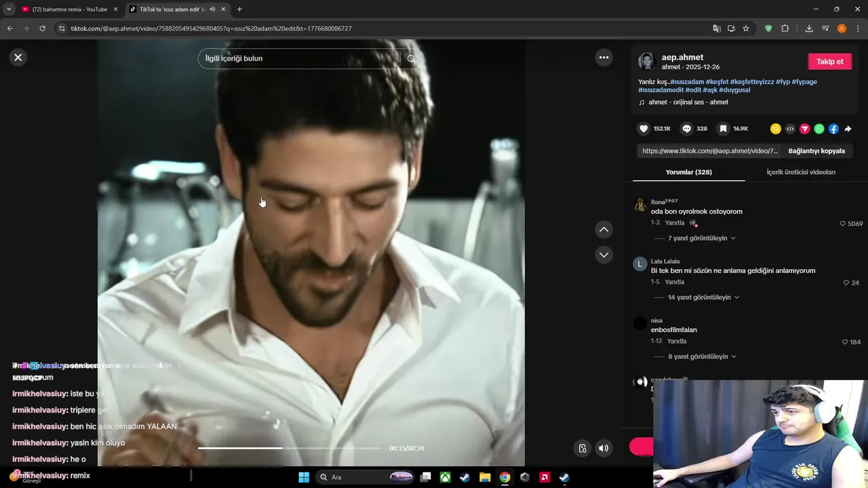Open the green shield ad blocker extension
Screen dimensions: 868x488
(768, 28)
